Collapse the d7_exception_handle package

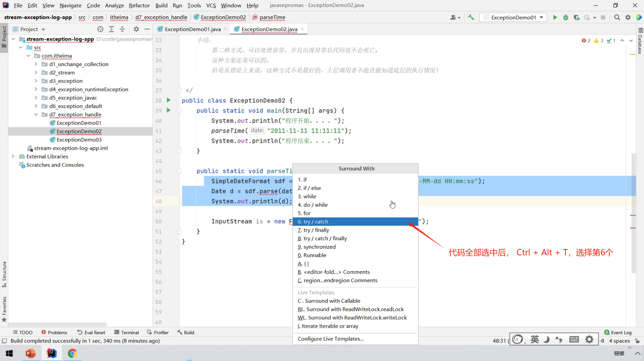point(36,115)
